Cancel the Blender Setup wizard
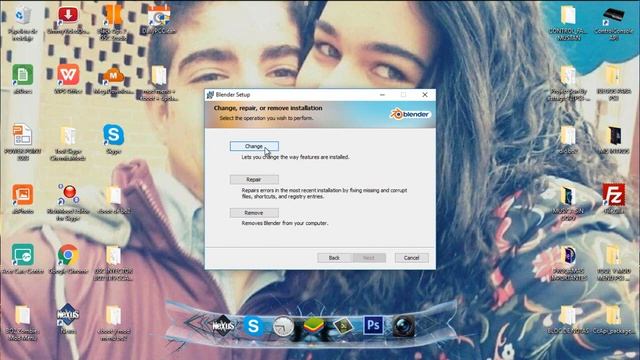 [411, 258]
